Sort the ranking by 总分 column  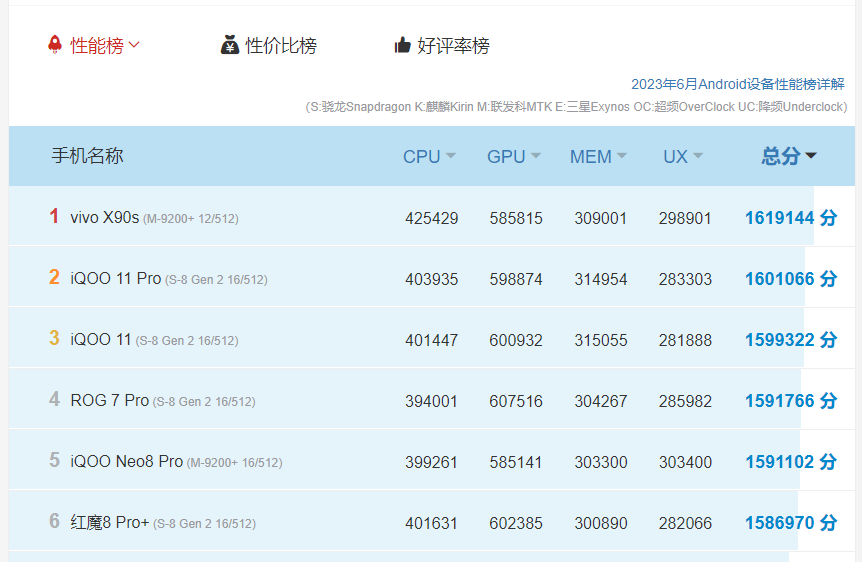click(x=789, y=156)
